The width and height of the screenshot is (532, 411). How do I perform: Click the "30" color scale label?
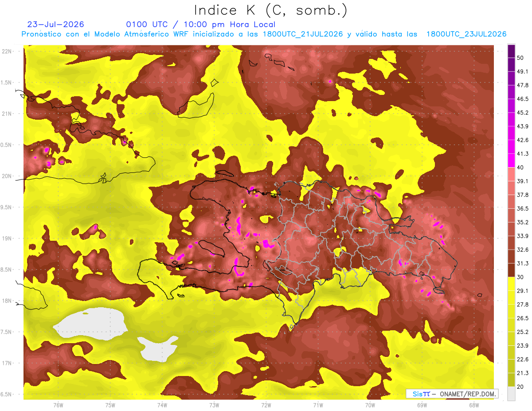click(x=520, y=277)
